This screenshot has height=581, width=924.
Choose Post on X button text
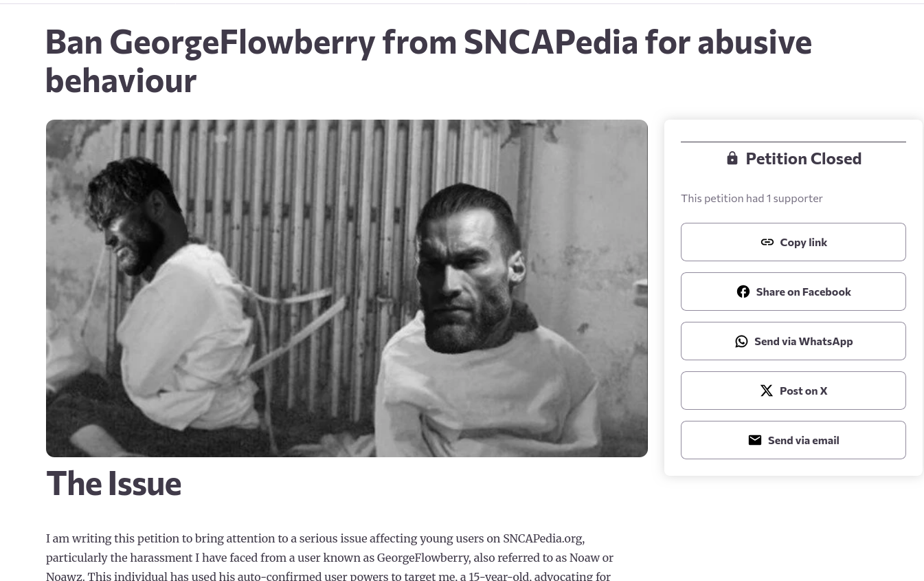click(x=803, y=391)
